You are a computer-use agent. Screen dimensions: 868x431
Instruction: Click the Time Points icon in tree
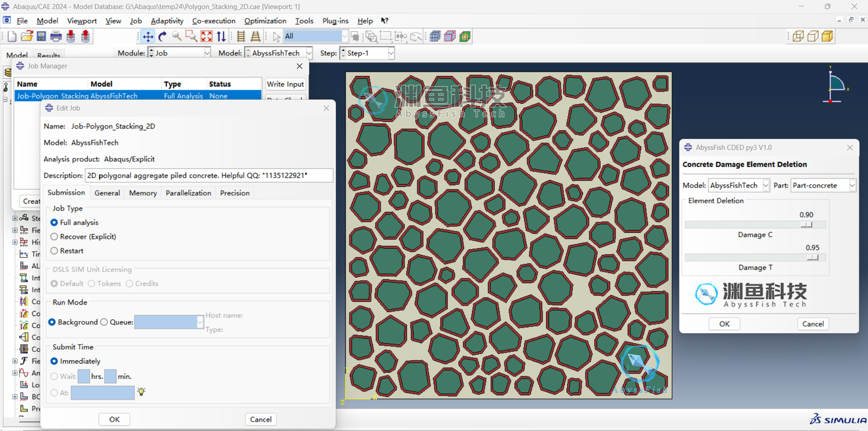[24, 254]
